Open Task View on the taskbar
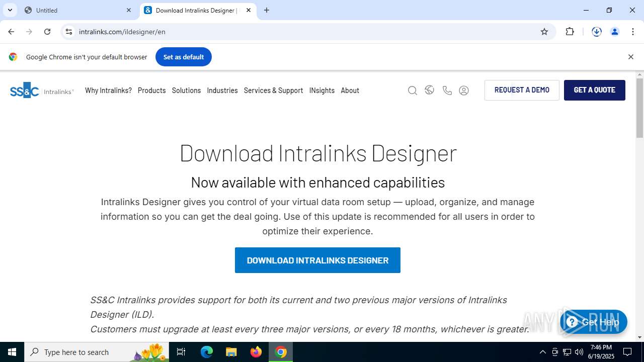The image size is (644, 362). tap(182, 352)
